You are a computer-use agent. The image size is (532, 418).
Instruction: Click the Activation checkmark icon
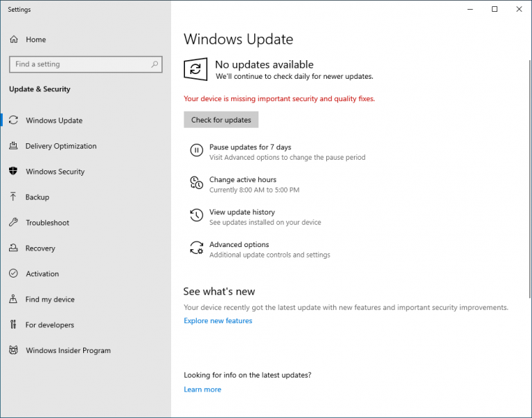pyautogui.click(x=13, y=274)
